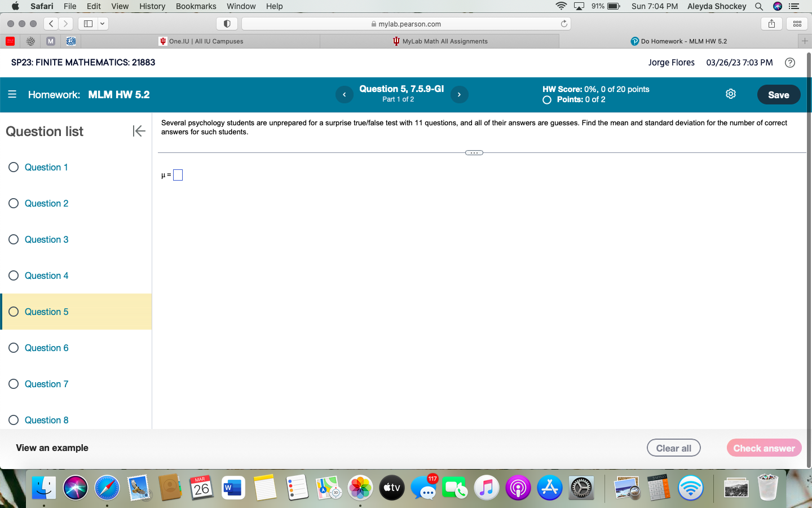Viewport: 812px width, 508px height.
Task: Open View an example
Action: point(51,448)
